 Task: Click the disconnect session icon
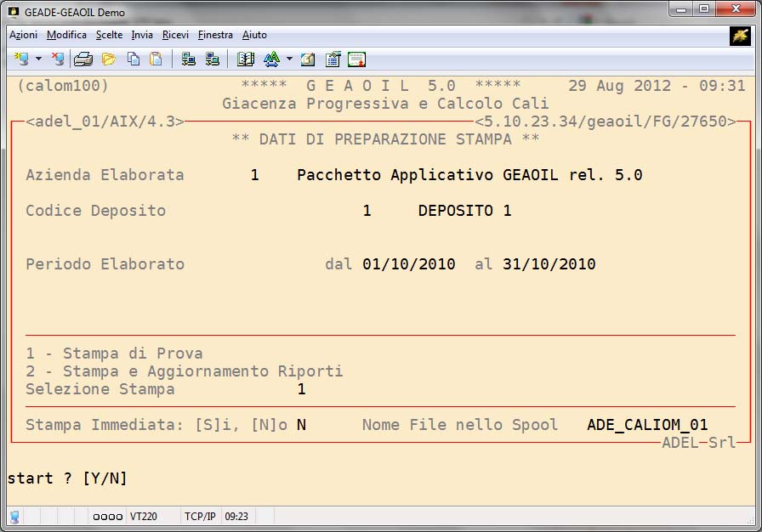[57, 59]
